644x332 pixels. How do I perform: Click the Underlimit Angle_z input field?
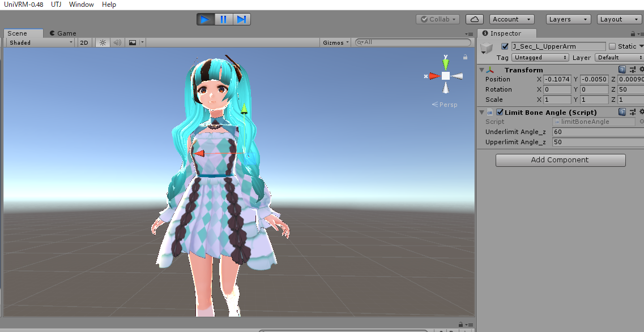[x=599, y=132]
